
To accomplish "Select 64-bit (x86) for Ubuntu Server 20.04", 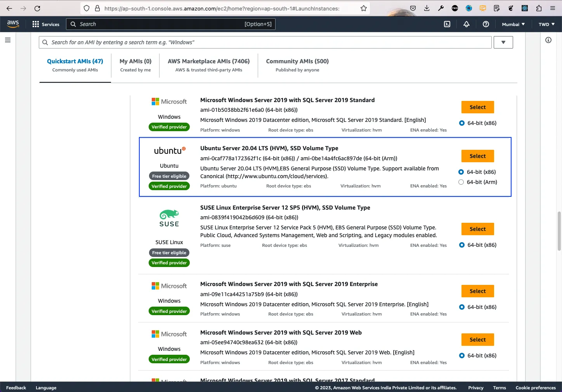I will [461, 172].
